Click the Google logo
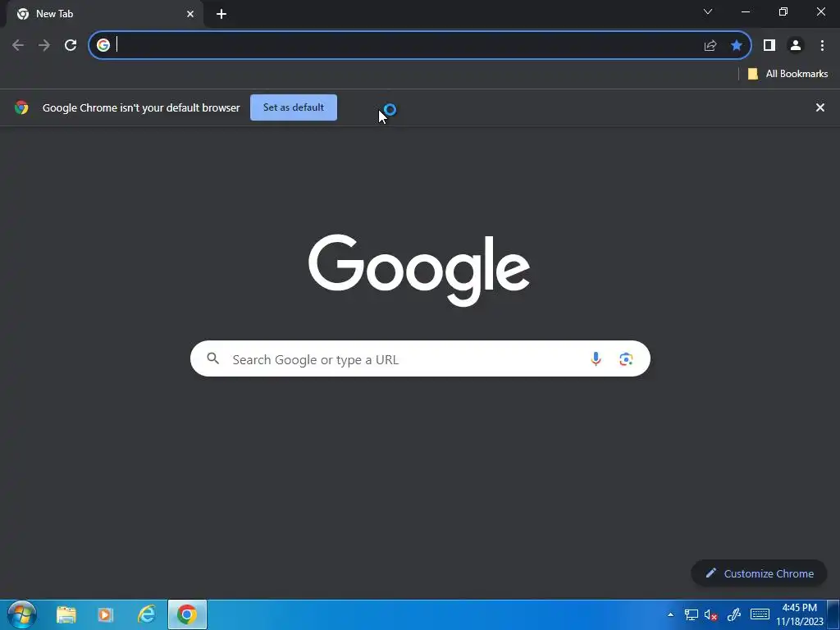Screen dimensions: 840x630 pos(419,269)
